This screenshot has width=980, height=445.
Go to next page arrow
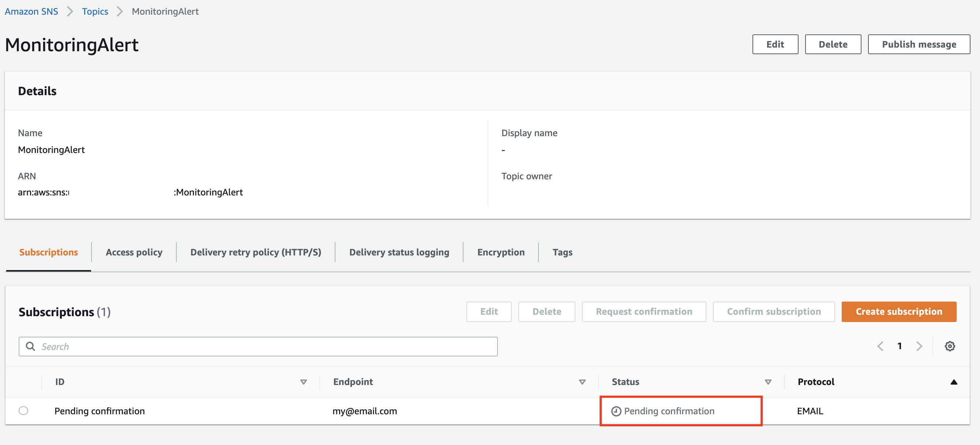click(919, 346)
